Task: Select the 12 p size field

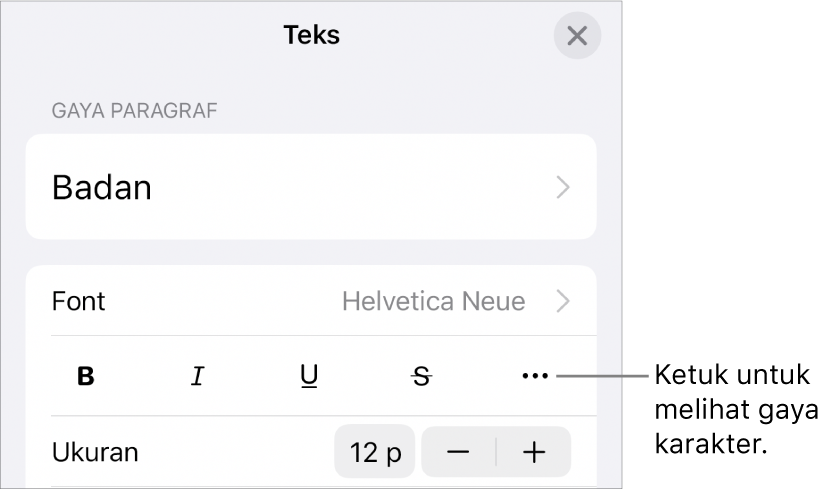Action: click(x=374, y=452)
